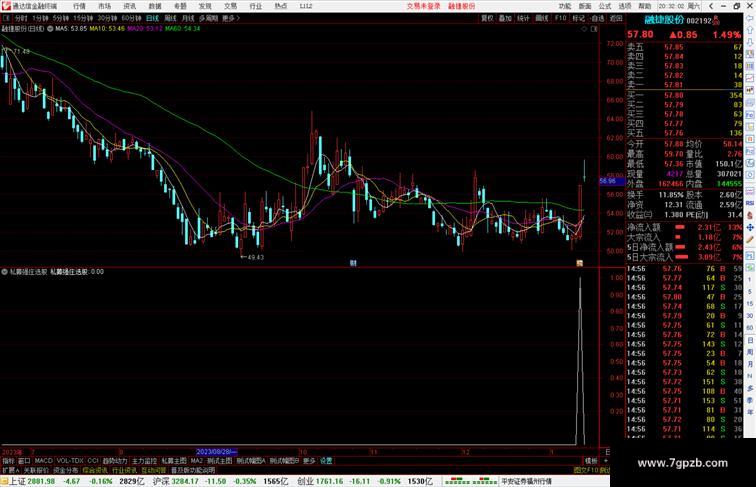Open the 市场 menu
This screenshot has width=756, height=487.
pyautogui.click(x=105, y=6)
